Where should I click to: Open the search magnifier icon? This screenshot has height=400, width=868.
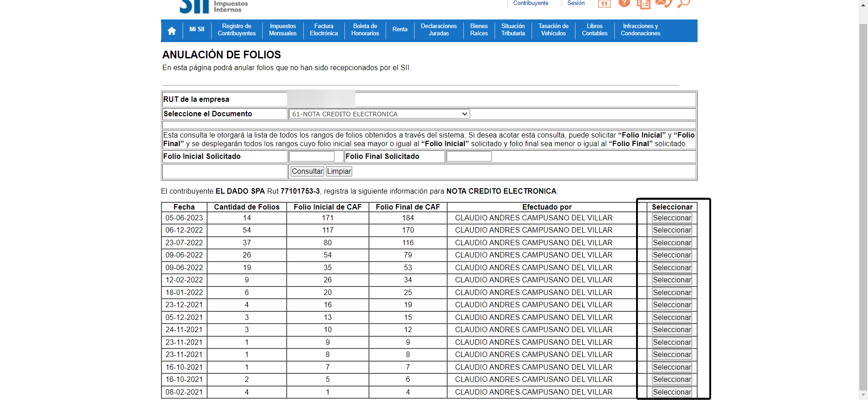coord(684,4)
